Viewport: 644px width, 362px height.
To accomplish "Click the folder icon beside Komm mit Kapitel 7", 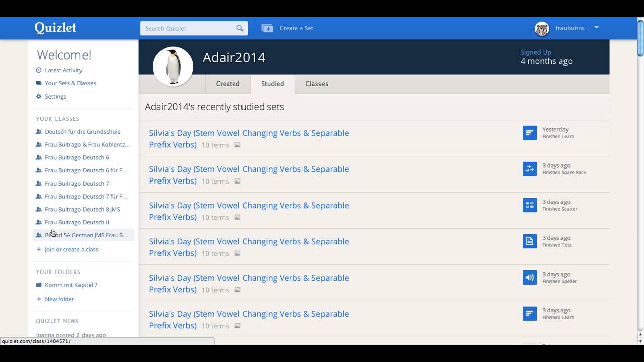I will click(39, 285).
